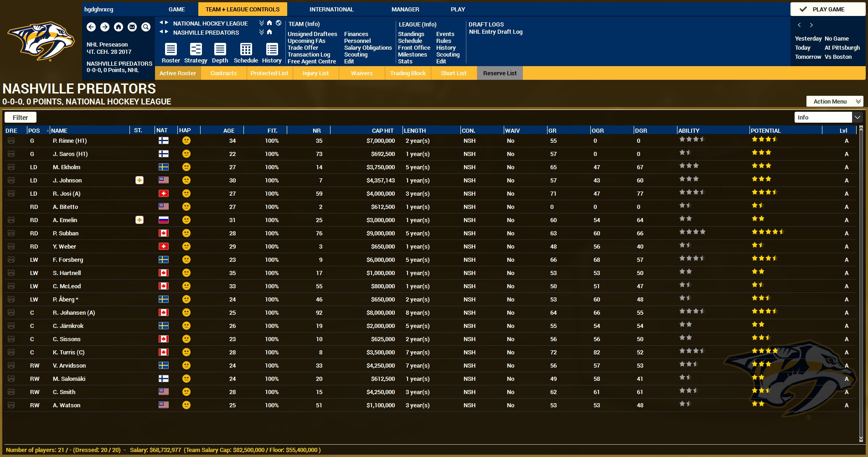Click the back arrow navigation icon

click(x=91, y=27)
